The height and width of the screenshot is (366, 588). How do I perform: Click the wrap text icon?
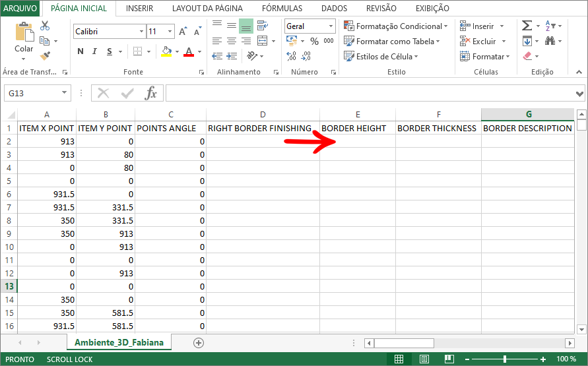pos(263,26)
